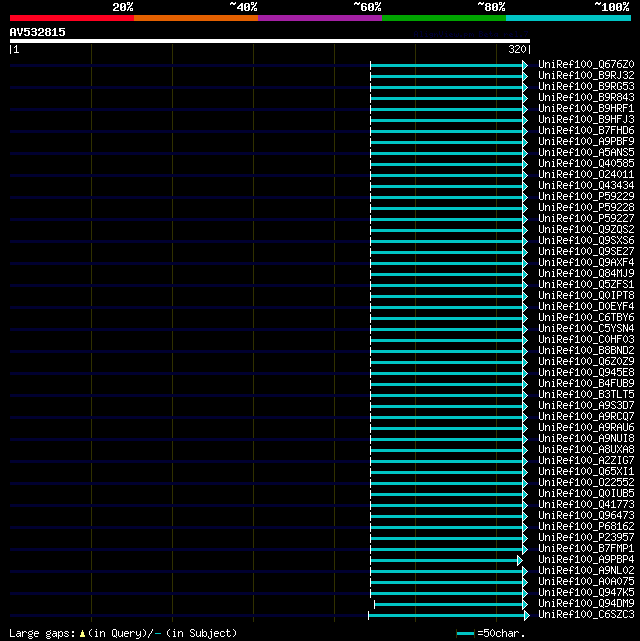Select label UniRef100_B7FHD6

586,130
